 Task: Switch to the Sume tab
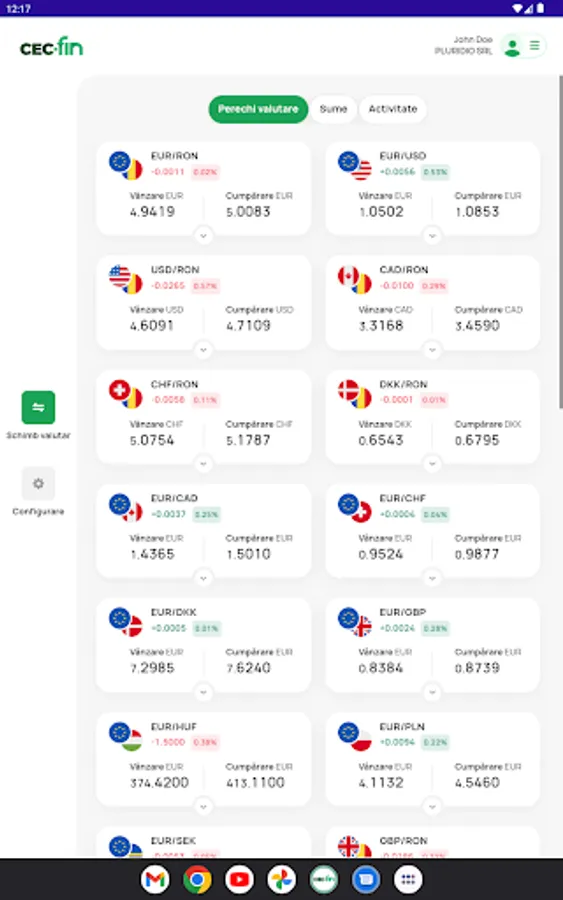coord(333,109)
